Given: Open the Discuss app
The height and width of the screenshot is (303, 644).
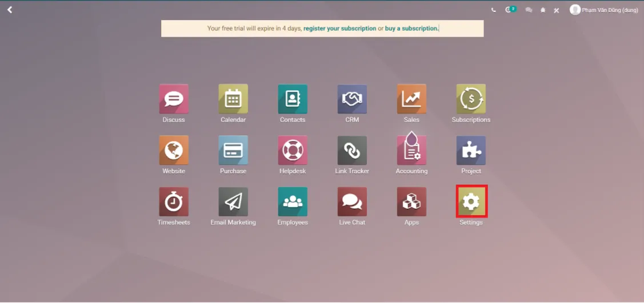Looking at the screenshot, I should tap(174, 99).
